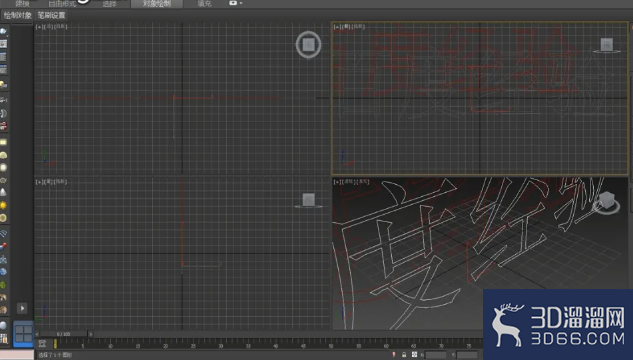The width and height of the screenshot is (633, 360).
Task: Open the 自由形式 ribbon tab
Action: [x=62, y=4]
